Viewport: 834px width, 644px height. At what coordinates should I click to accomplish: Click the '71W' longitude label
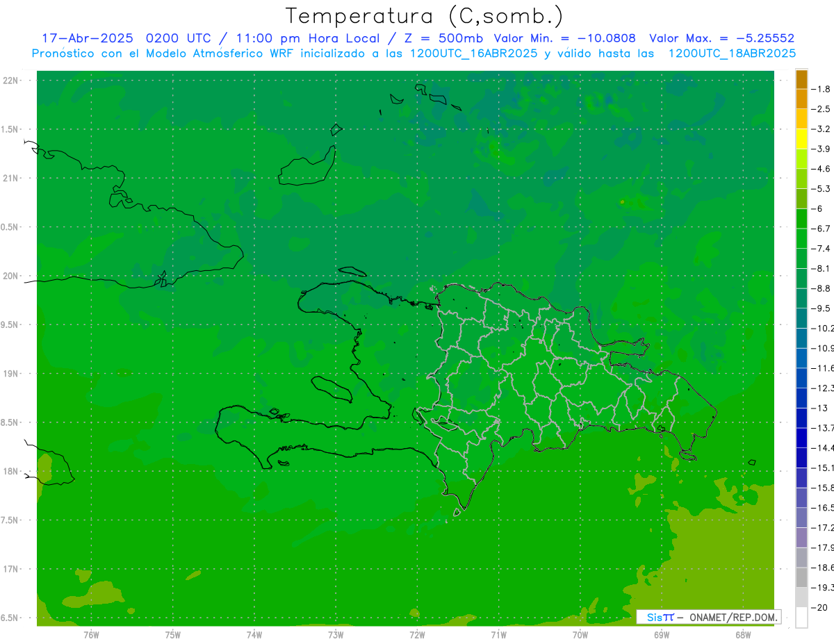[x=498, y=634]
